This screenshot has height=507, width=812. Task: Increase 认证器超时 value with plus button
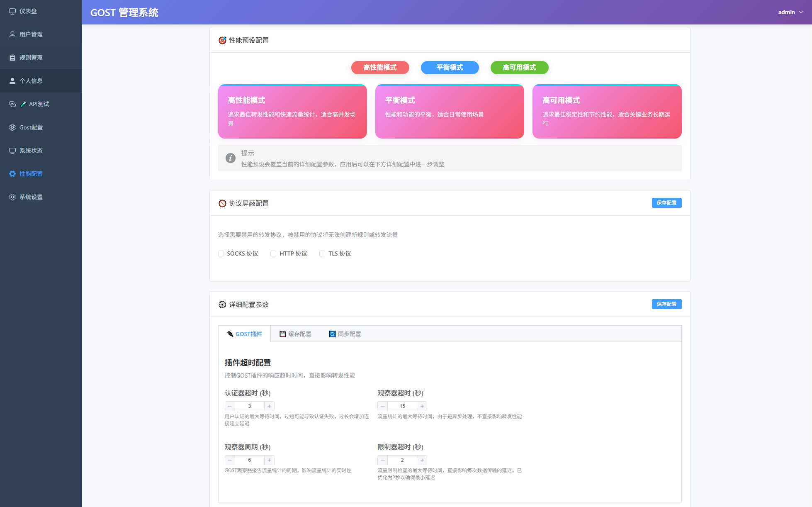[x=269, y=406]
